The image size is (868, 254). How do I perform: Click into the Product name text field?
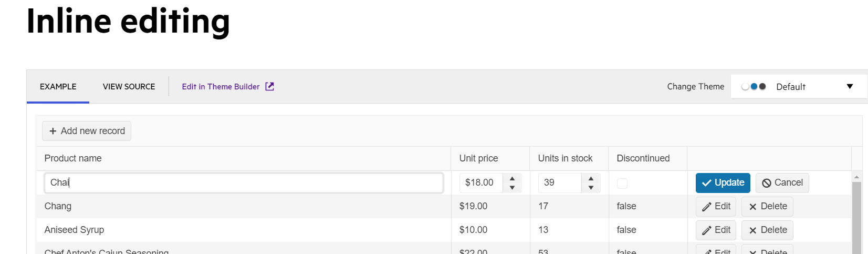[x=244, y=182]
